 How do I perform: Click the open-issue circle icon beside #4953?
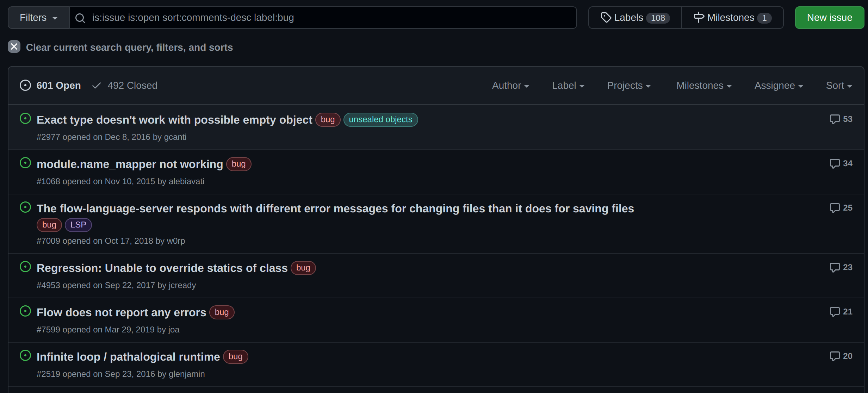coord(25,267)
